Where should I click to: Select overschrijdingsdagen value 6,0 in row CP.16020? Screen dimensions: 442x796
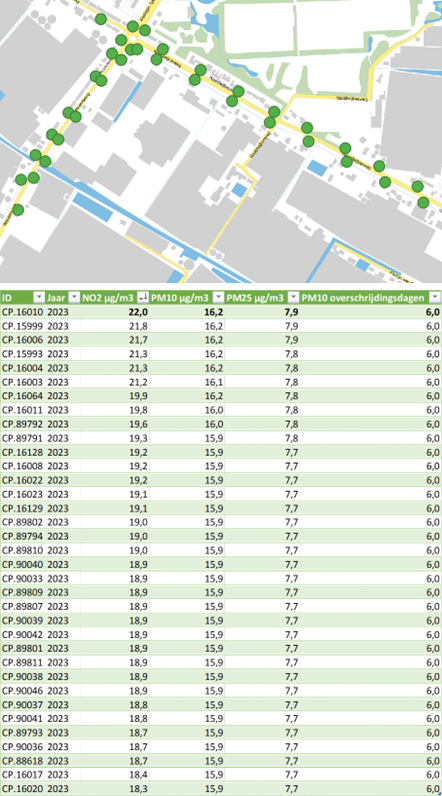433,788
